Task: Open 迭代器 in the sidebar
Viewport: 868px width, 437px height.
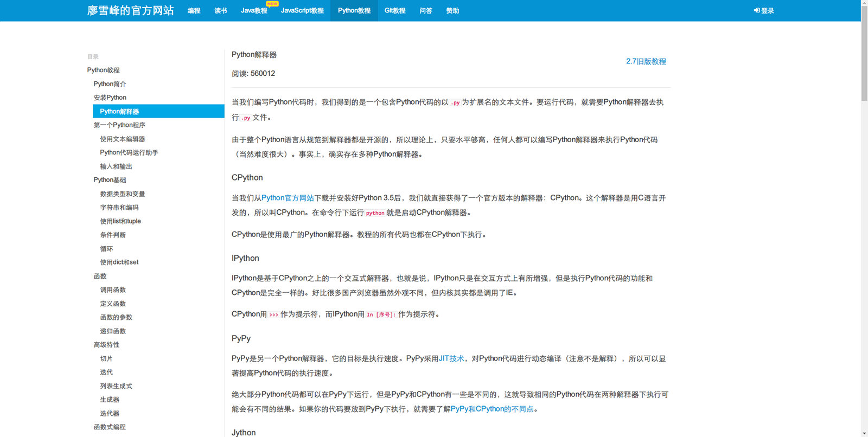Action: pyautogui.click(x=110, y=414)
